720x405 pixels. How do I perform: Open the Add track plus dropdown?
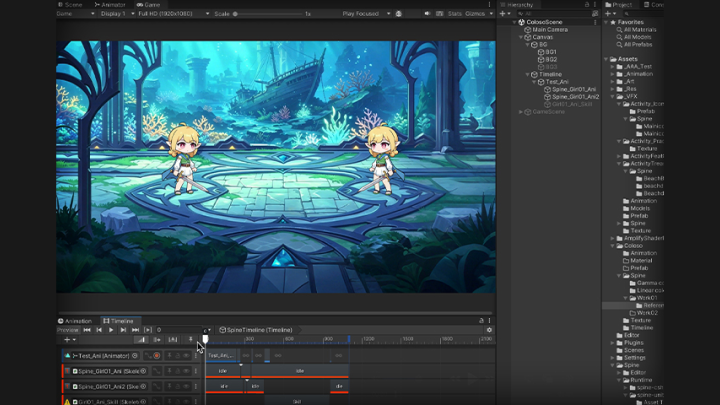point(70,340)
